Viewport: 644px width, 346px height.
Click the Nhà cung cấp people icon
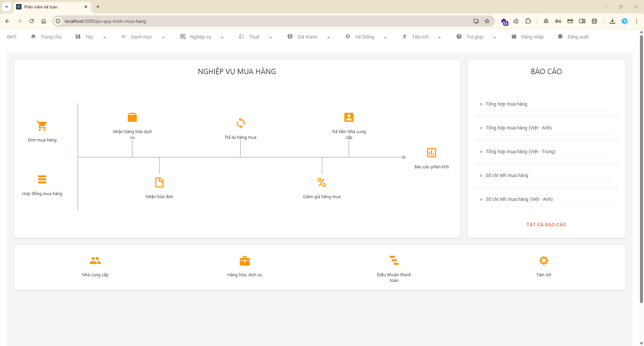point(95,261)
